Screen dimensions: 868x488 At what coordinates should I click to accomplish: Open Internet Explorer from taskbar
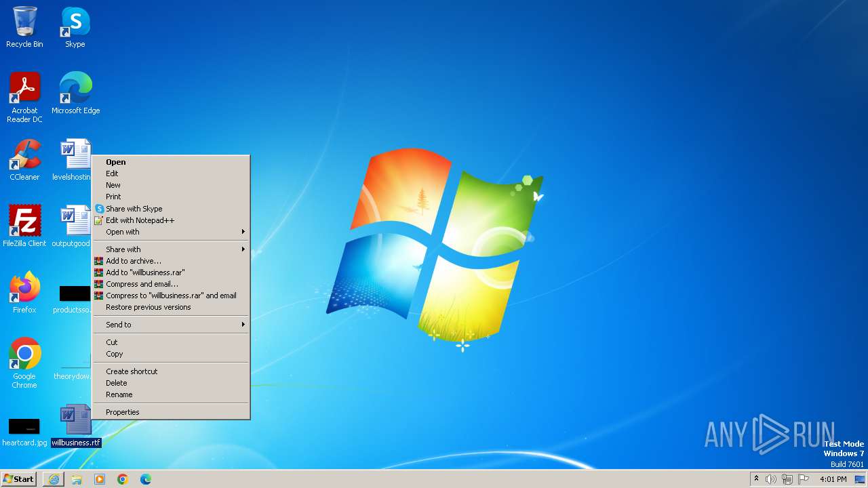tap(54, 479)
